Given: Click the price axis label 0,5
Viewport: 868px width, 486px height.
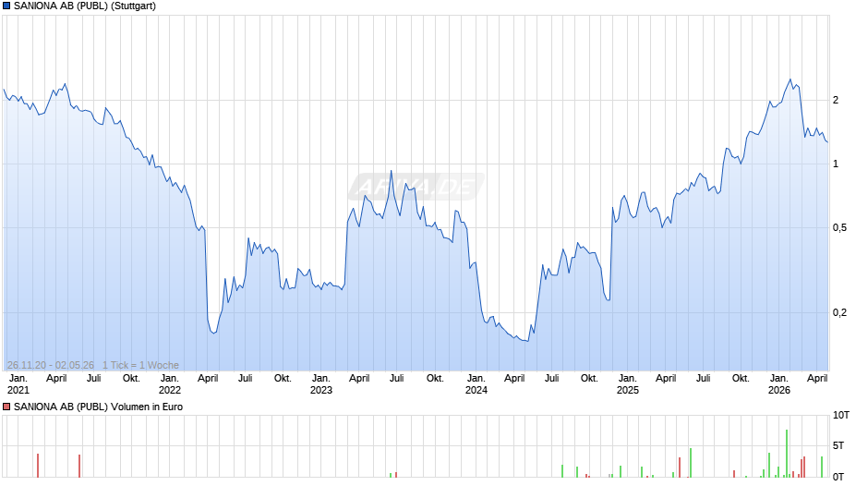Looking at the screenshot, I should click(x=839, y=228).
